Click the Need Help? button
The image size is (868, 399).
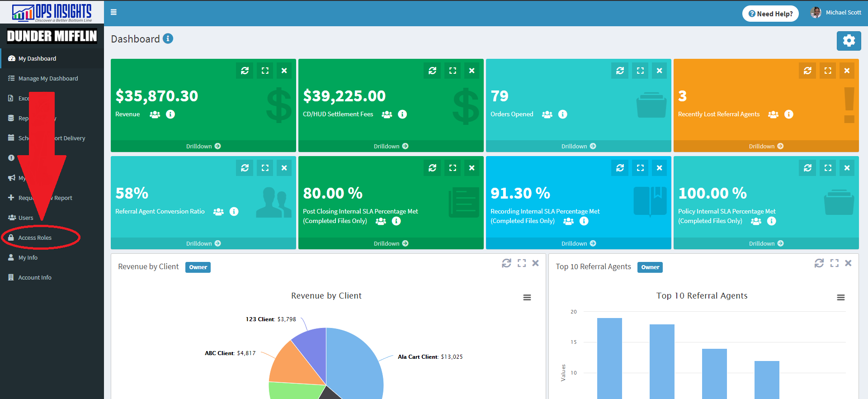tap(770, 14)
